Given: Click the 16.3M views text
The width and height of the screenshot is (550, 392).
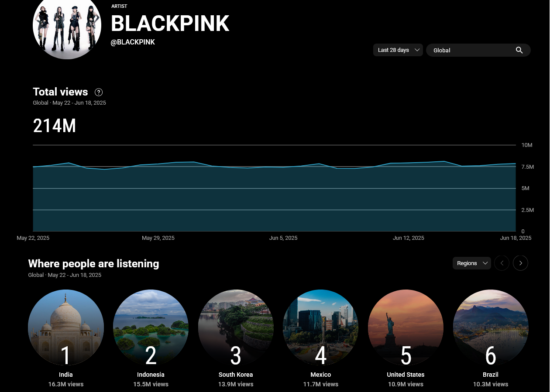Looking at the screenshot, I should [x=66, y=384].
